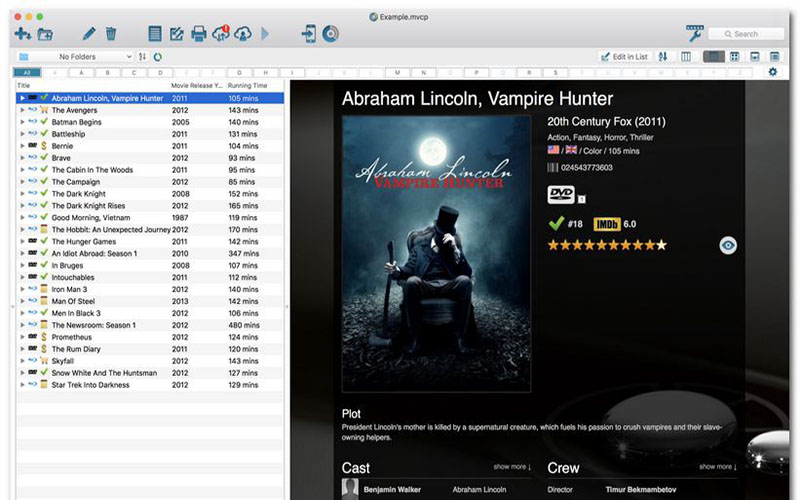Screen dimensions: 800x500
Task: Click the export to mobile device icon
Action: 309,34
